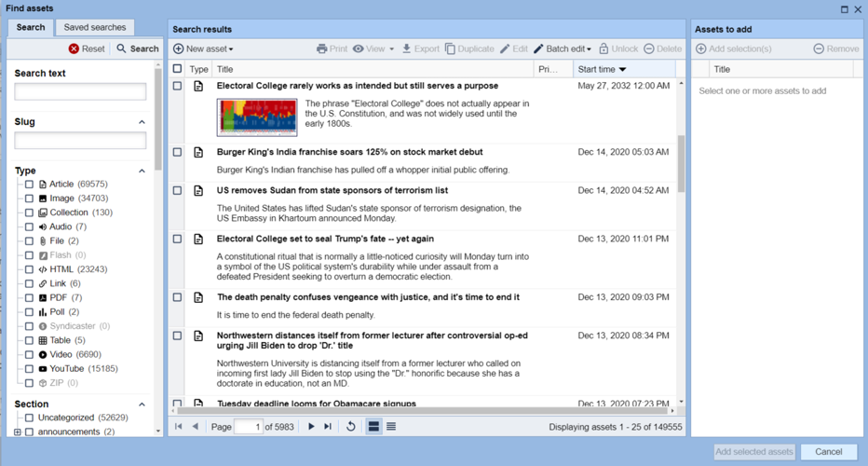Run search with the Search button
The width and height of the screenshot is (868, 466).
click(137, 48)
